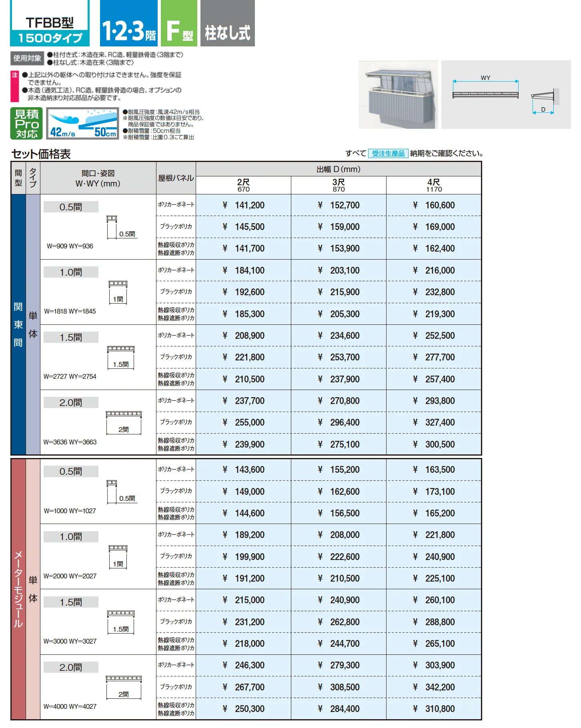Click the price ¥169,000

[x=434, y=227]
